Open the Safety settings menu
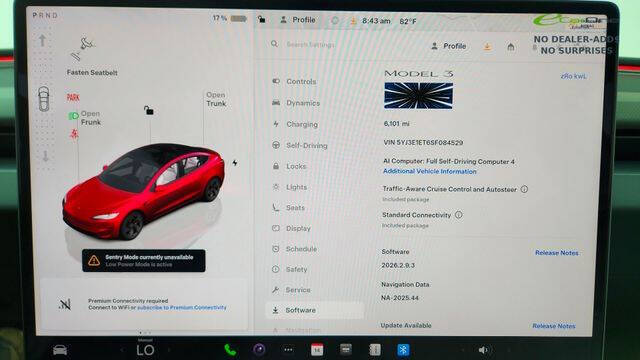This screenshot has height=360, width=640. [x=290, y=269]
